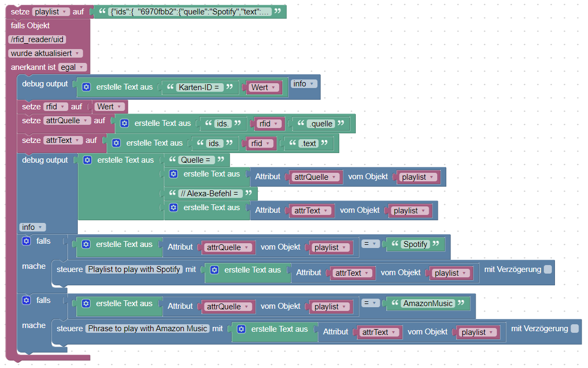This screenshot has height=368, width=588.
Task: Open gear settings on Karten-ID text block
Action: [x=86, y=87]
